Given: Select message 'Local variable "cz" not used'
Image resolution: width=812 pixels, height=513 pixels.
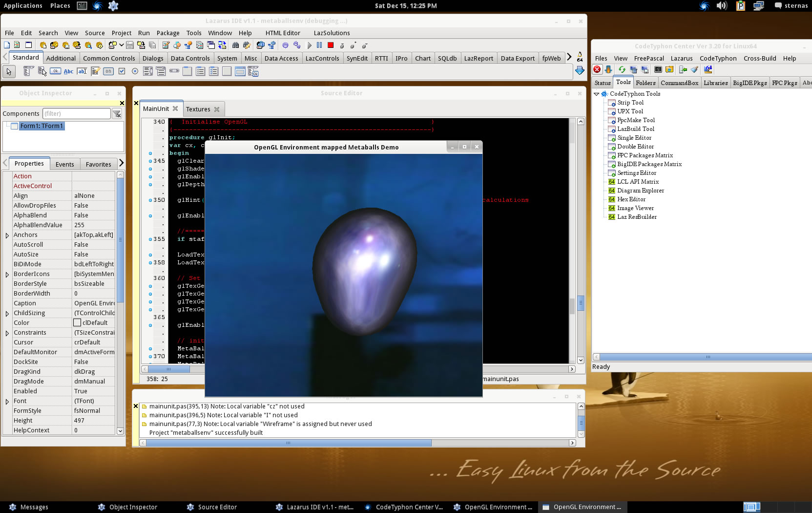Looking at the screenshot, I should point(227,406).
